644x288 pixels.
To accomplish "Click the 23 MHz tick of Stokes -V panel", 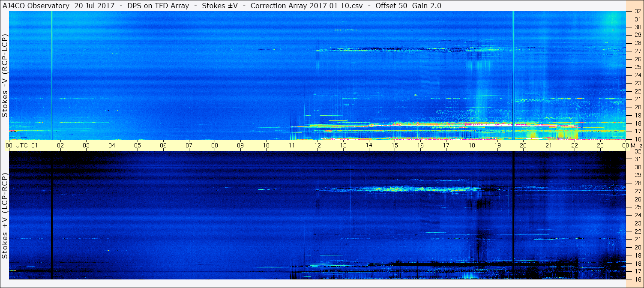I will coord(637,83).
